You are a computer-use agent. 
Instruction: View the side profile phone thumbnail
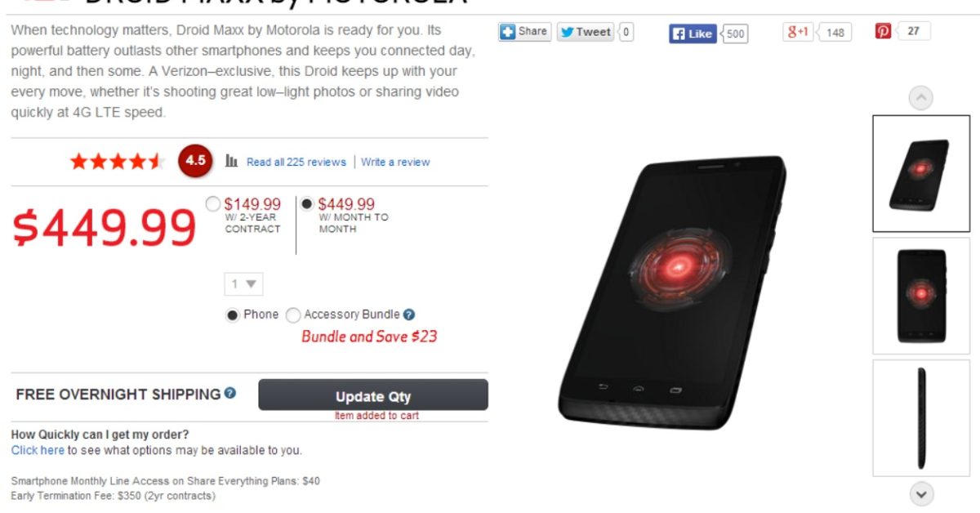point(921,417)
